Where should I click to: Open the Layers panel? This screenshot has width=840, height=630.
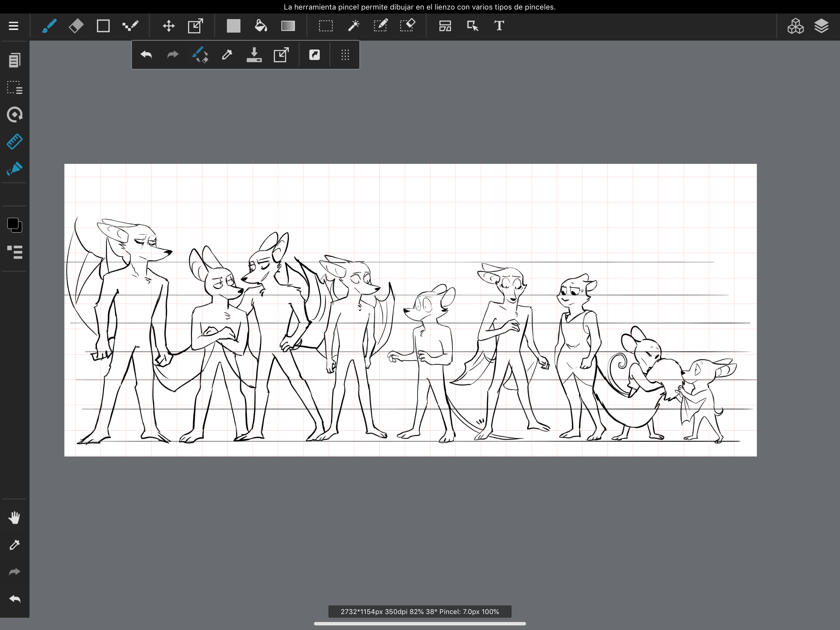821,26
